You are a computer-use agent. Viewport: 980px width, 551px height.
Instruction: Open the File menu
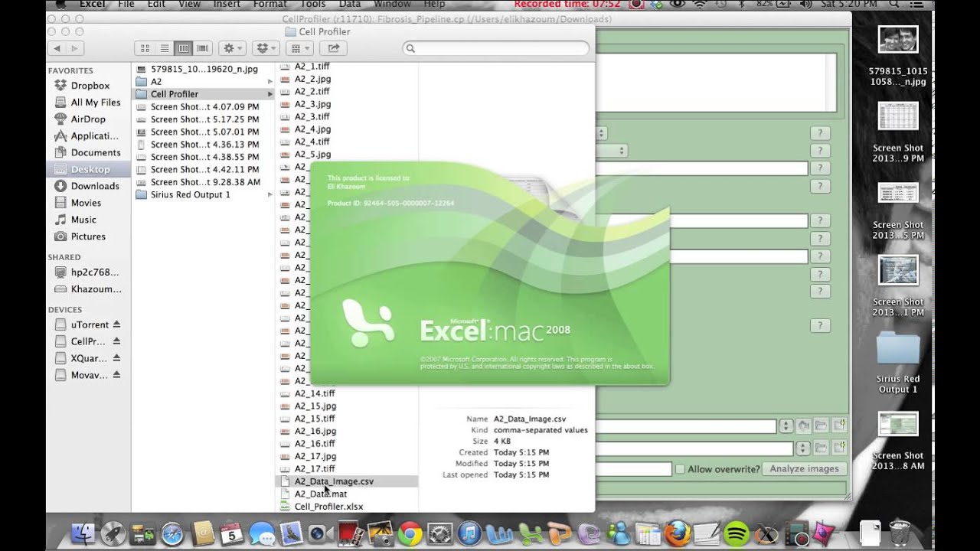126,5
